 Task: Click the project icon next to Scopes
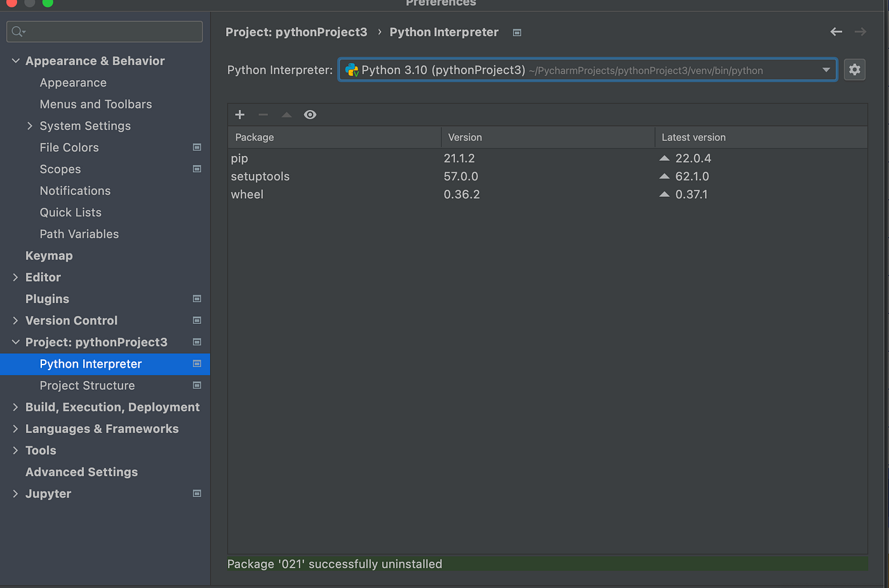(x=197, y=169)
